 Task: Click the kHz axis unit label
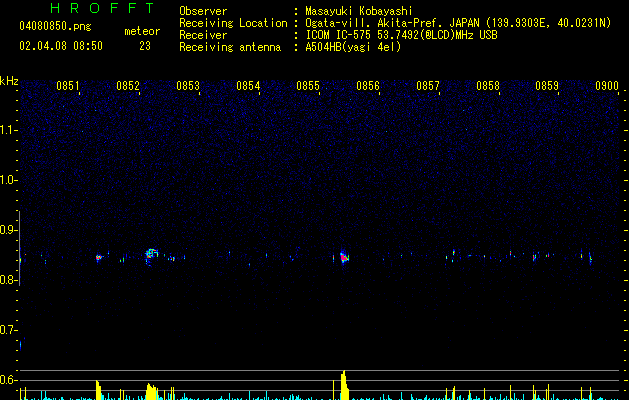tap(9, 81)
